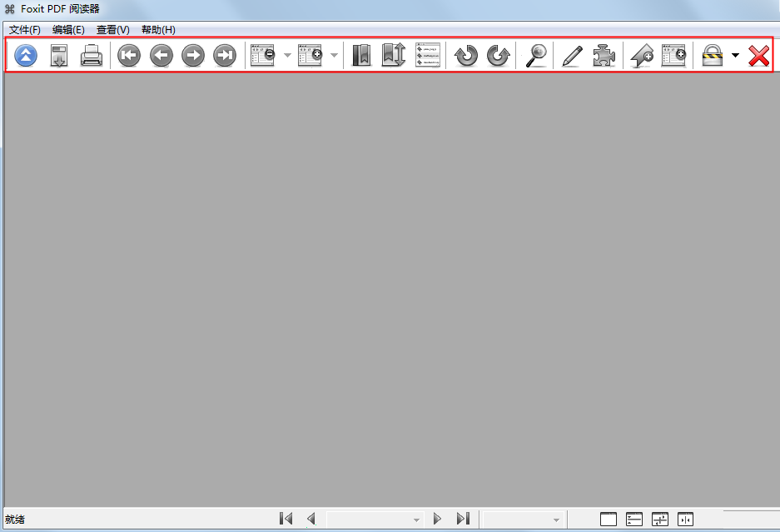
Task: Click the bookmark with vertical arrows icon
Action: coord(394,55)
